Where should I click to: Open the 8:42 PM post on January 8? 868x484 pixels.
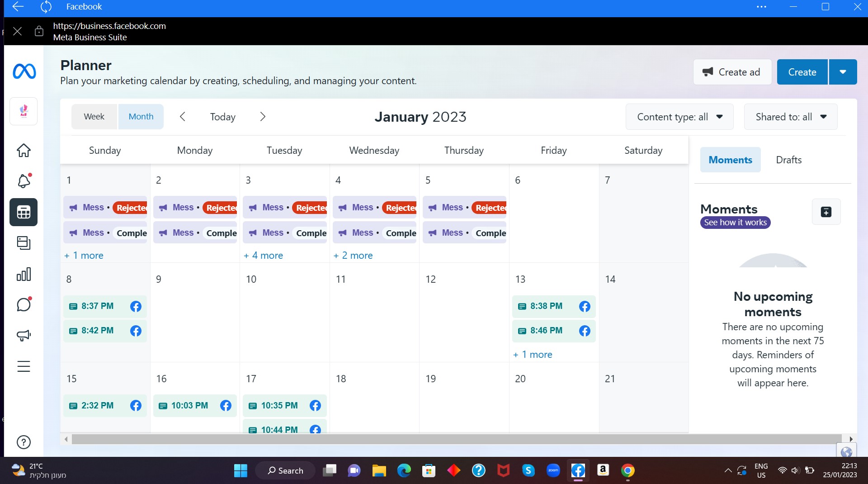point(105,331)
